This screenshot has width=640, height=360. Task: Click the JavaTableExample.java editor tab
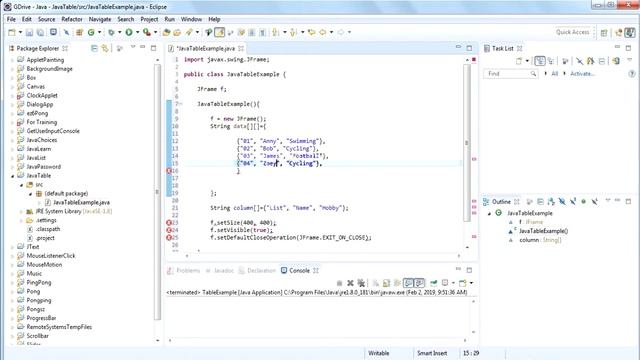[x=206, y=48]
